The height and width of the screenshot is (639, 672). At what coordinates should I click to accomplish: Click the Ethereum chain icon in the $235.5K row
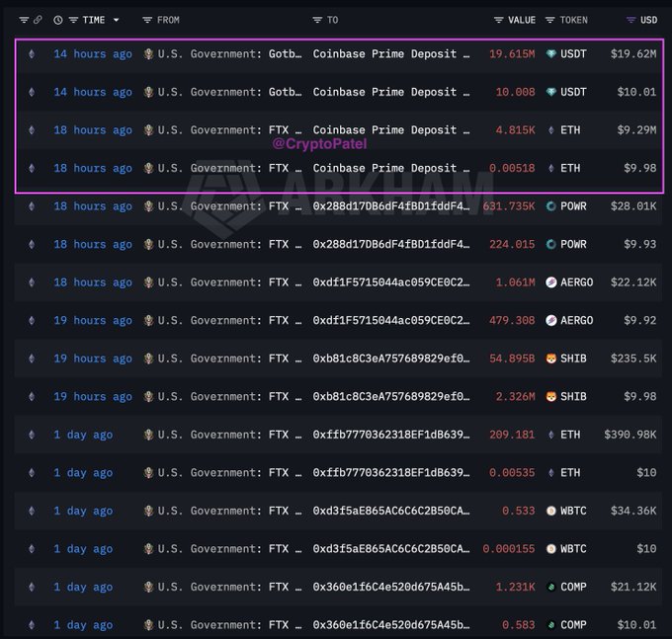[x=32, y=359]
